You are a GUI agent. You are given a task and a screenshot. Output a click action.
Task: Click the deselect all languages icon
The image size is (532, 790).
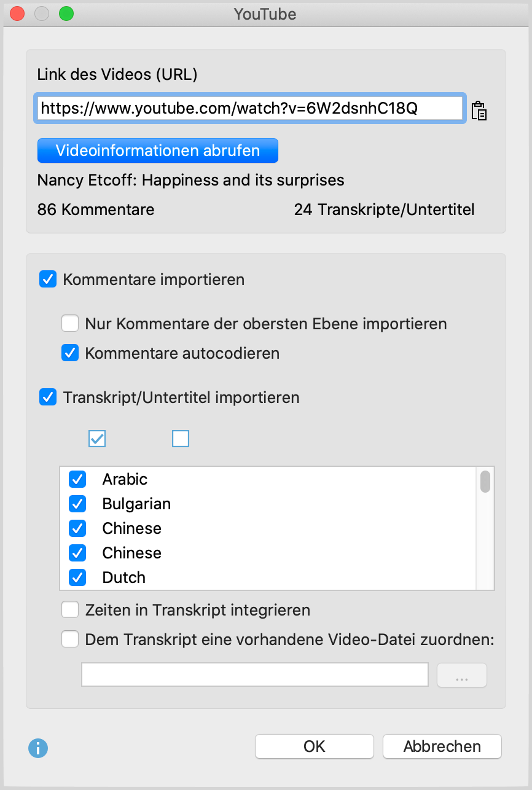[x=181, y=439]
